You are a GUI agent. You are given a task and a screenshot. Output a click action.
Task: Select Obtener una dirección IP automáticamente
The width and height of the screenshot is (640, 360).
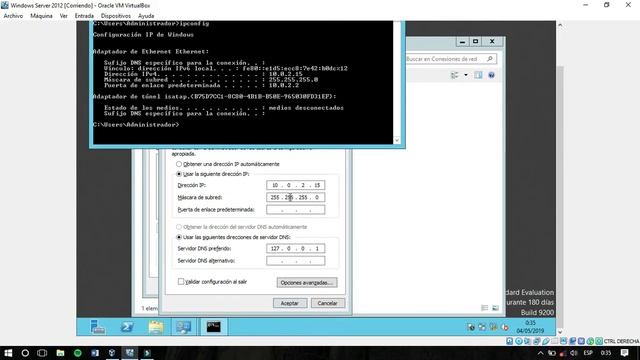click(x=179, y=164)
